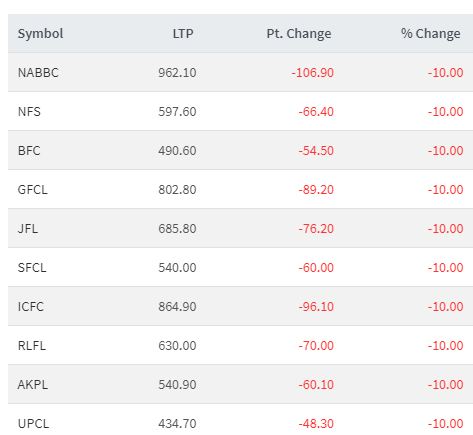Screen dimensions: 473x435
Task: Open the GFCL stock entry
Action: [32, 190]
